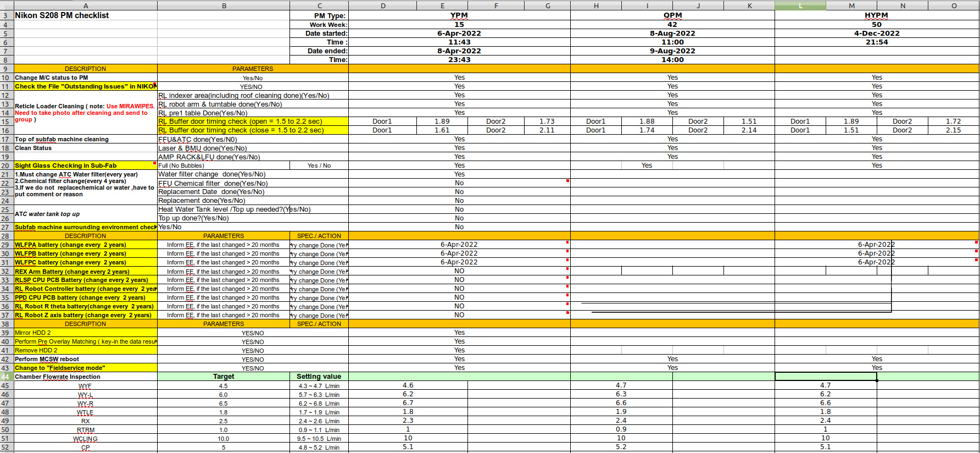Select the door timing value 1.88
Screen dimensions: 980x453
(647, 121)
